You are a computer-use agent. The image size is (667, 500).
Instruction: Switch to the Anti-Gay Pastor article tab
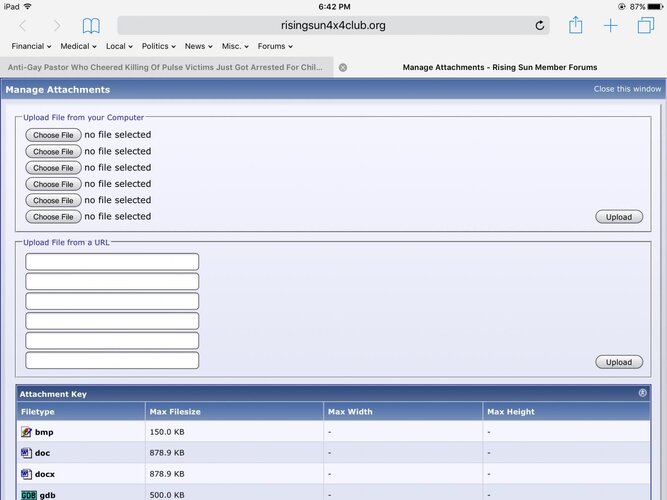165,67
